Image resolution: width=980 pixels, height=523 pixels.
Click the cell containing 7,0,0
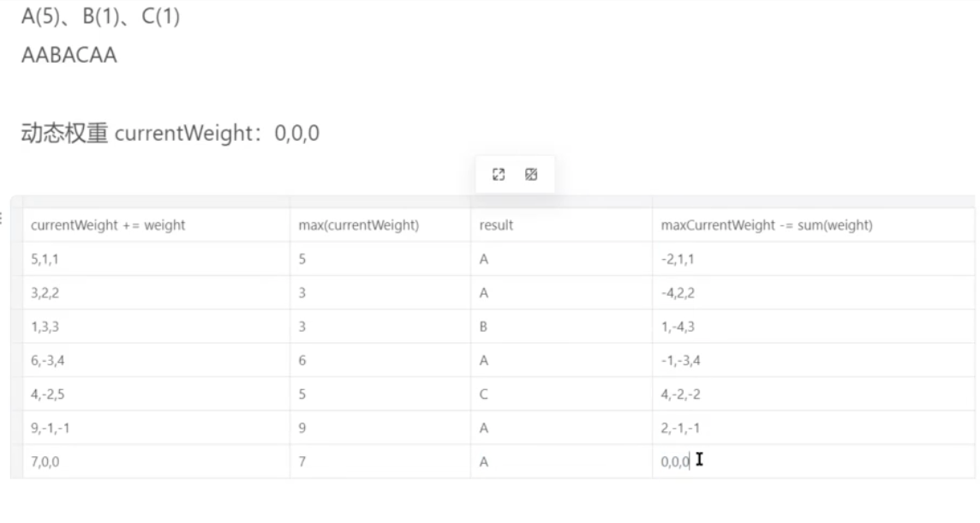coord(156,461)
